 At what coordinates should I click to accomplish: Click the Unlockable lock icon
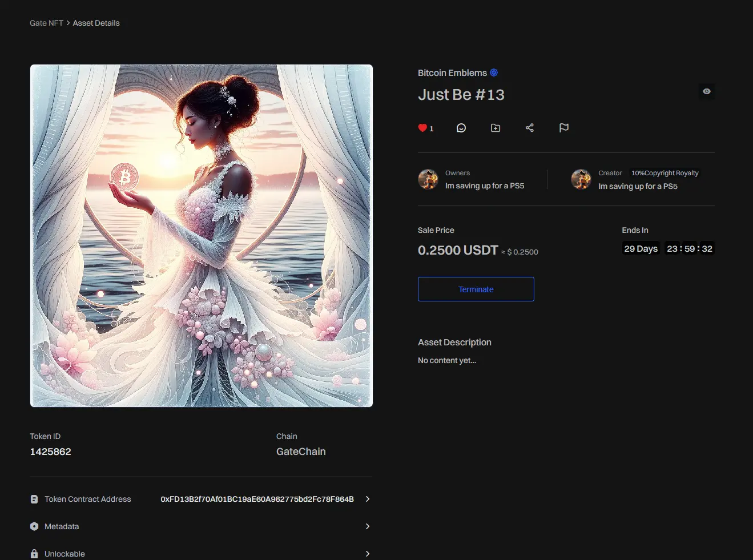(x=34, y=554)
